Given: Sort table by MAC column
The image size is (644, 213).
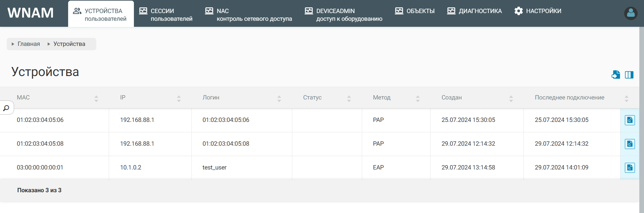Looking at the screenshot, I should 96,98.
